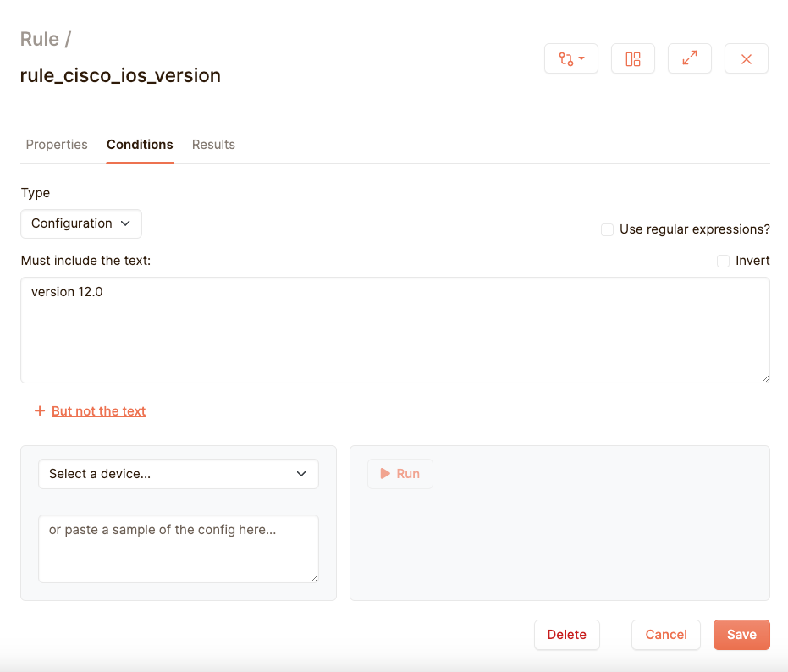Viewport: 788px width, 672px height.
Task: Run the rule test
Action: pyautogui.click(x=400, y=474)
